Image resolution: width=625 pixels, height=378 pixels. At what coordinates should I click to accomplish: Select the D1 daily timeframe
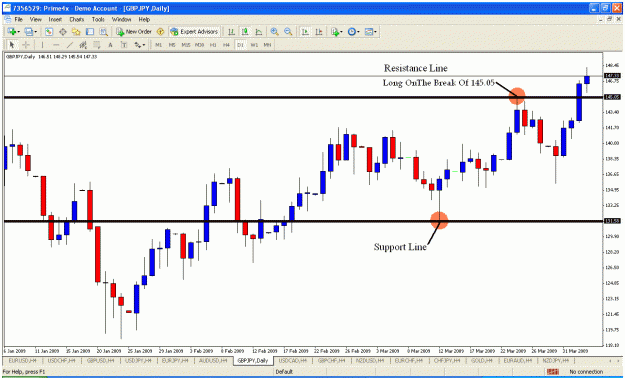(240, 45)
